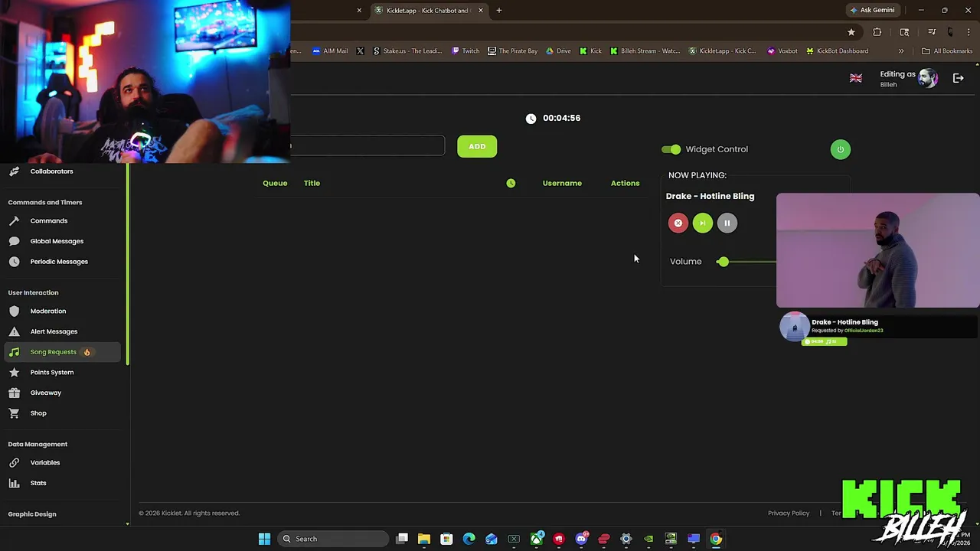
Task: Go to Periodic Messages page
Action: tap(59, 262)
